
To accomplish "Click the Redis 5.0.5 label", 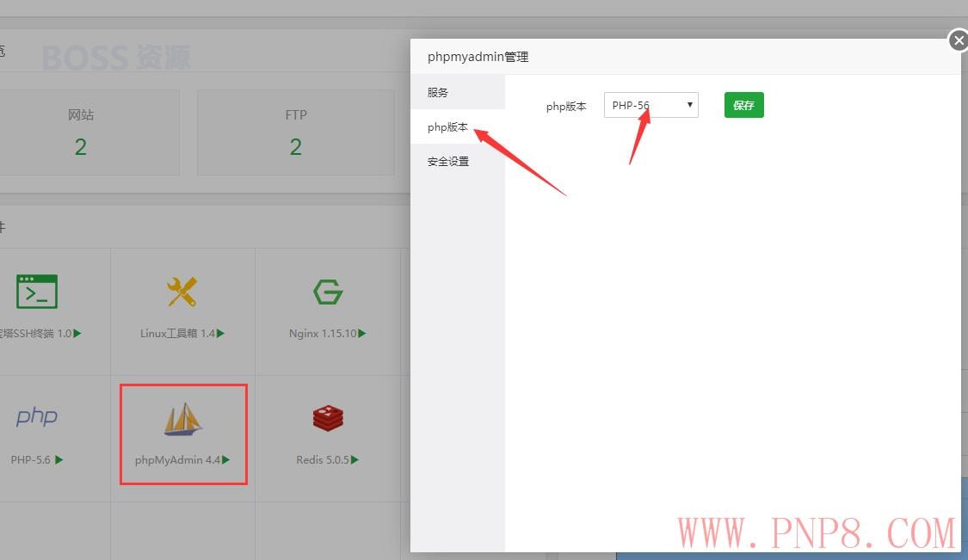I will [x=323, y=460].
